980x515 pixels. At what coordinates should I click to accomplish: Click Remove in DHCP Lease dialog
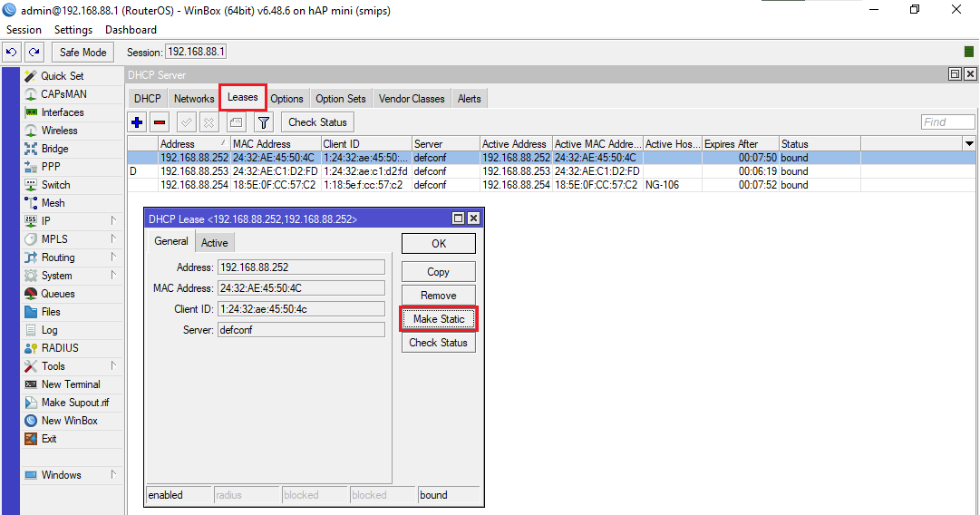(x=439, y=296)
